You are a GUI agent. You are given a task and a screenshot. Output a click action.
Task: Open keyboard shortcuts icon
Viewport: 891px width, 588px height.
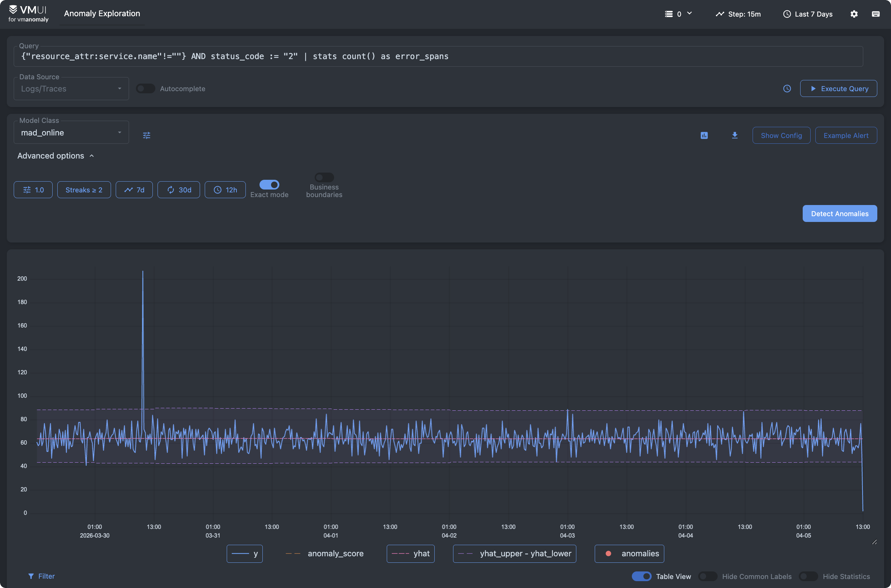point(876,14)
